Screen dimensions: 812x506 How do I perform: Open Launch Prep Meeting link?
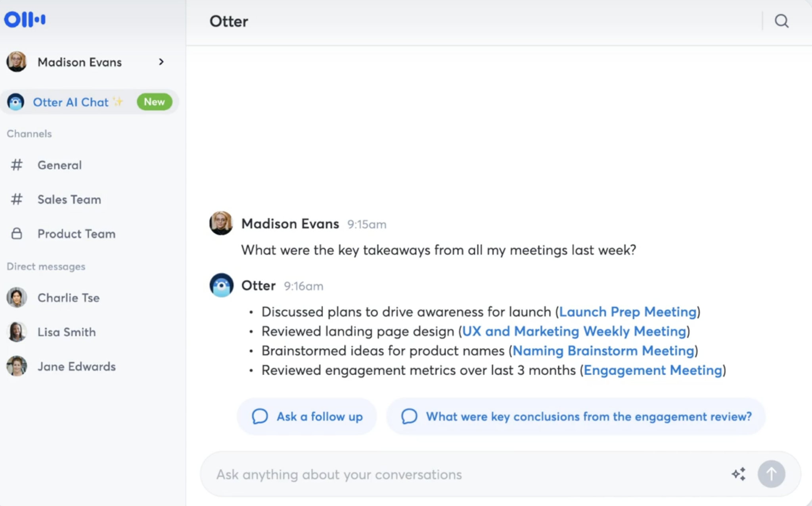tap(628, 312)
